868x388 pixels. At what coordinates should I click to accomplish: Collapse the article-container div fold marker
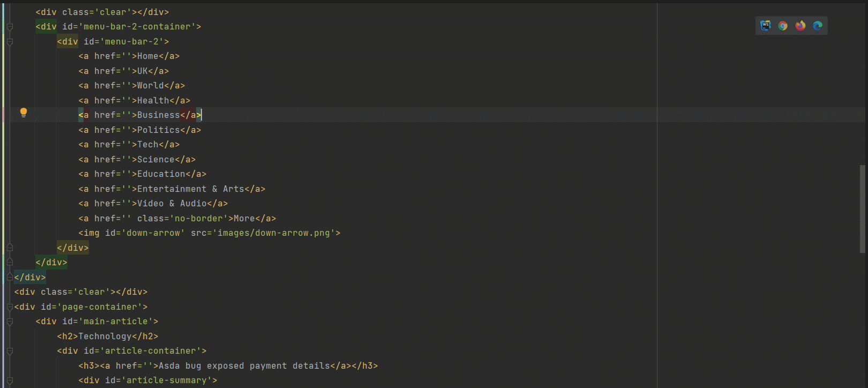click(x=10, y=351)
